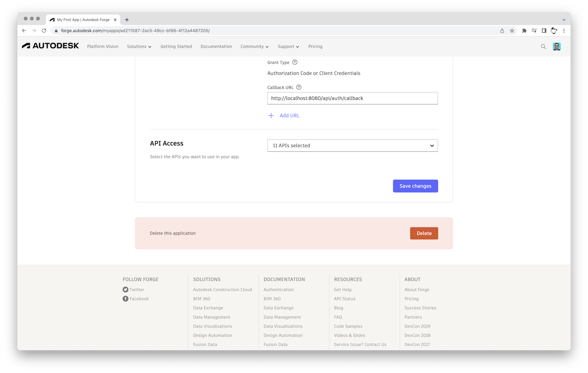Click the browser address bar URL
This screenshot has height=373, width=588.
135,31
